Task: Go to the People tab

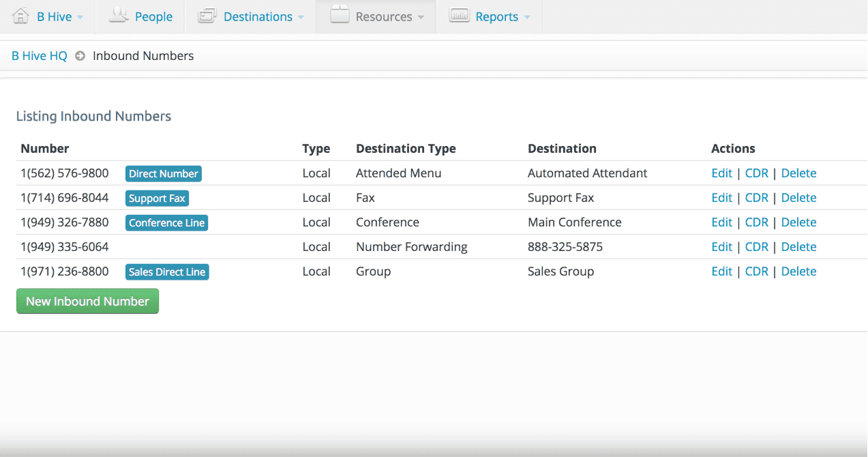Action: (153, 17)
